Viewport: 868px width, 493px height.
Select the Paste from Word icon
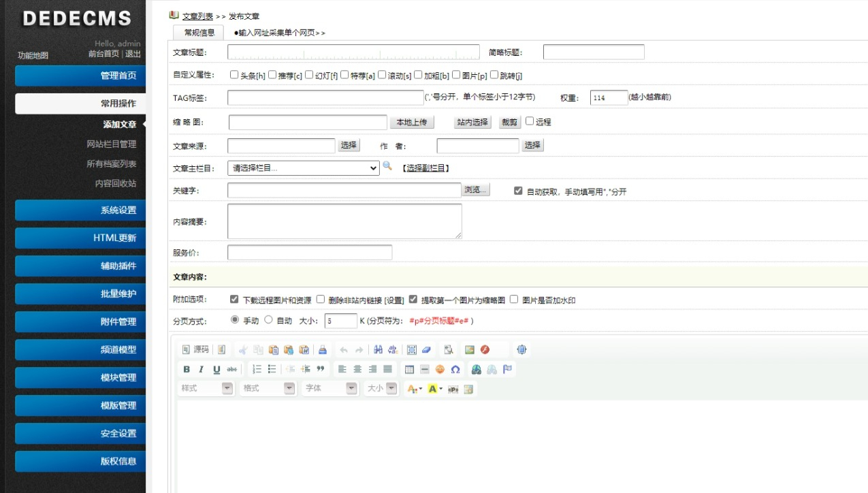tap(304, 349)
